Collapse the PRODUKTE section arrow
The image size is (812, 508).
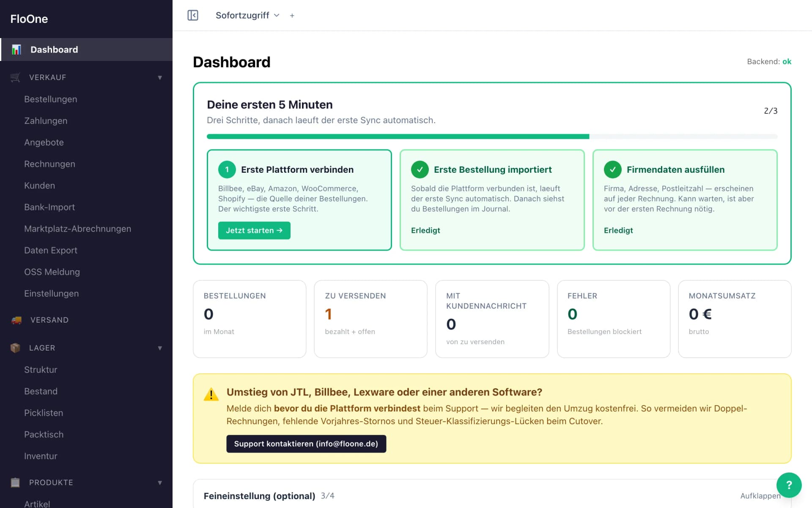coord(160,483)
